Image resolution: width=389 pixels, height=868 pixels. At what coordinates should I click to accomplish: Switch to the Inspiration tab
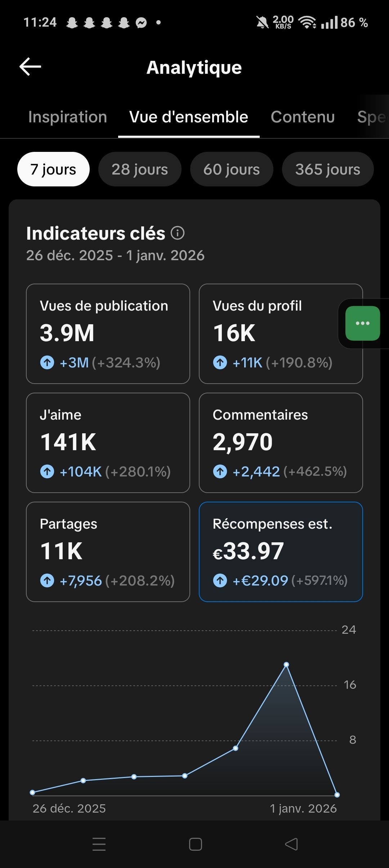68,117
